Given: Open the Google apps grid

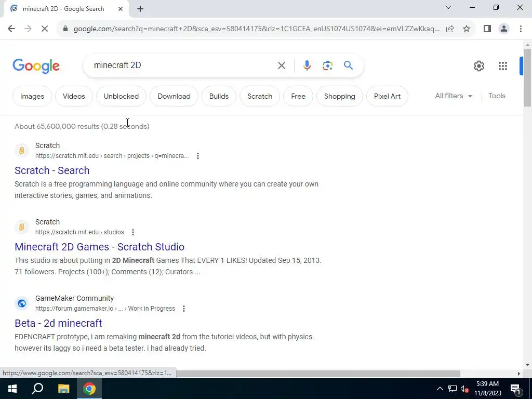Looking at the screenshot, I should [x=503, y=66].
